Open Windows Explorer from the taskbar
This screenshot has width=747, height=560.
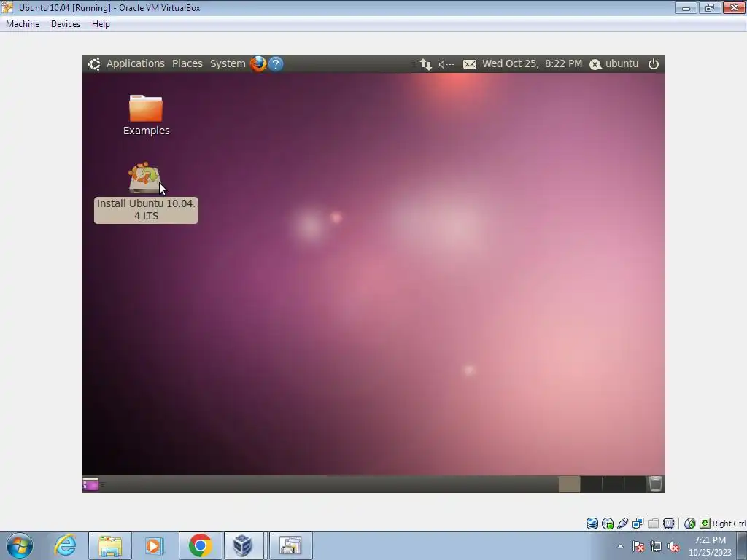point(110,545)
